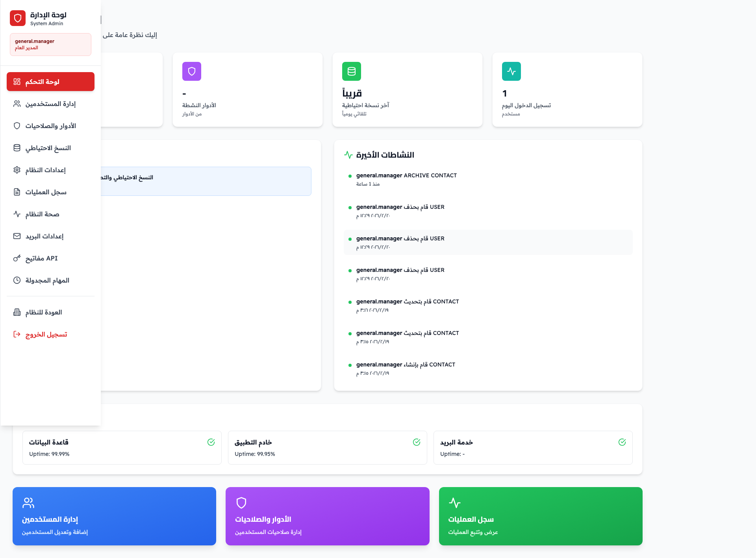Open the green سجل العمليات quick card

click(541, 516)
